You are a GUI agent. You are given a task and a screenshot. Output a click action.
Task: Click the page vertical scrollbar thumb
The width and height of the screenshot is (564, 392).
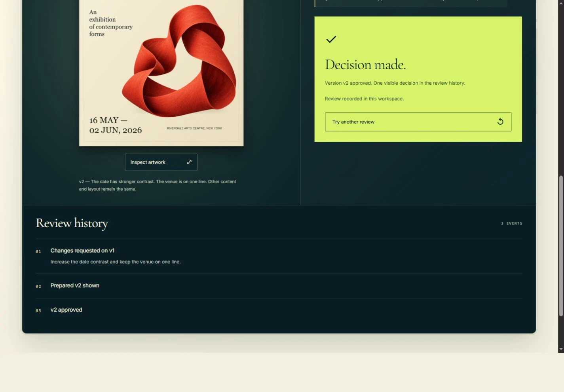pyautogui.click(x=561, y=246)
